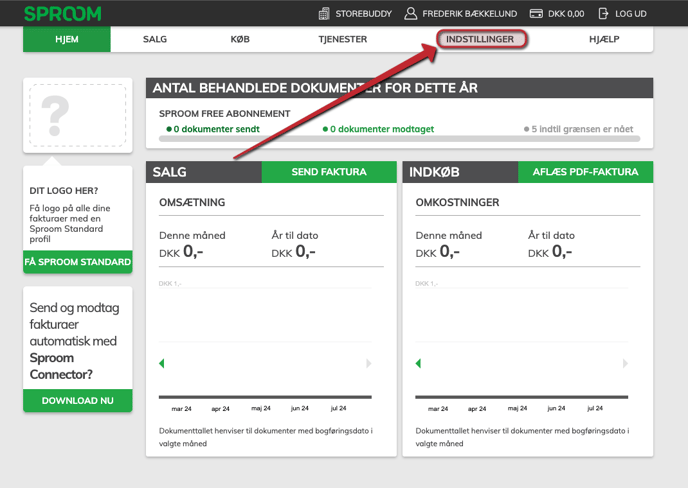This screenshot has height=488, width=688.
Task: Go to next month in Indkøb chart
Action: point(625,363)
